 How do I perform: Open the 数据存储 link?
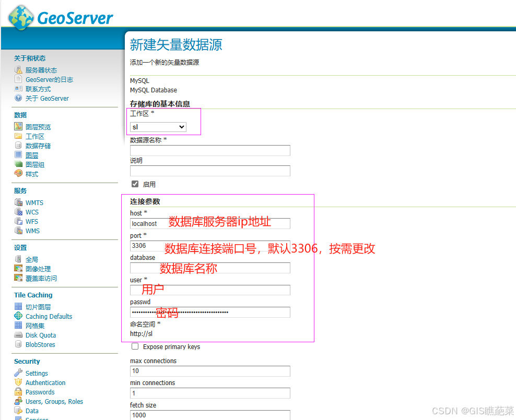(x=38, y=146)
